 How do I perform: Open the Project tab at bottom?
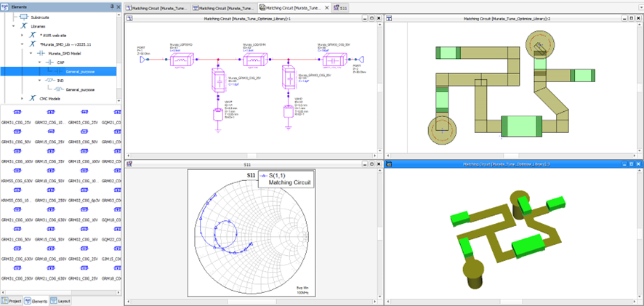[12, 300]
